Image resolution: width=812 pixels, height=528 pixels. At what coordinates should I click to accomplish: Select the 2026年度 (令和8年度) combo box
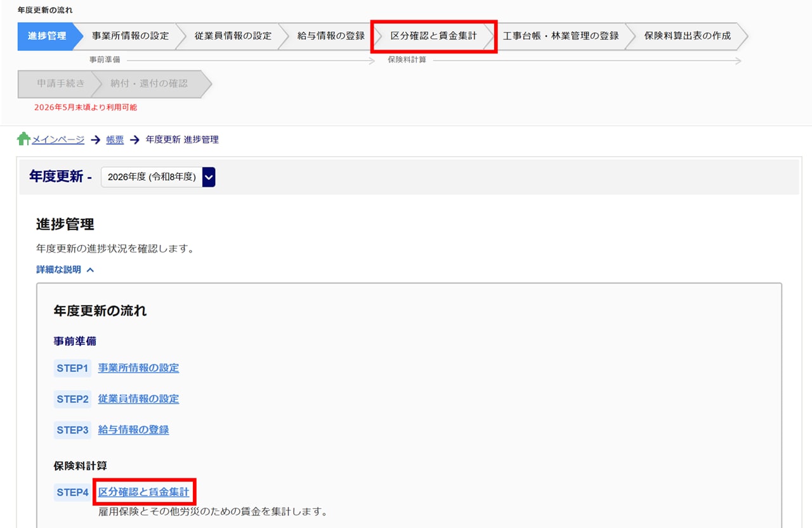coord(152,177)
